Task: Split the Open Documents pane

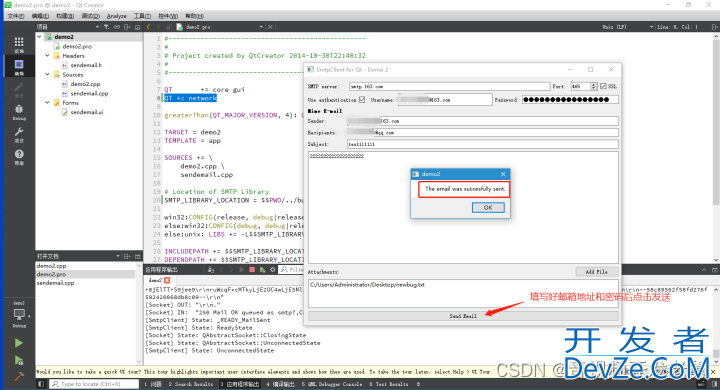Action: 127,256
